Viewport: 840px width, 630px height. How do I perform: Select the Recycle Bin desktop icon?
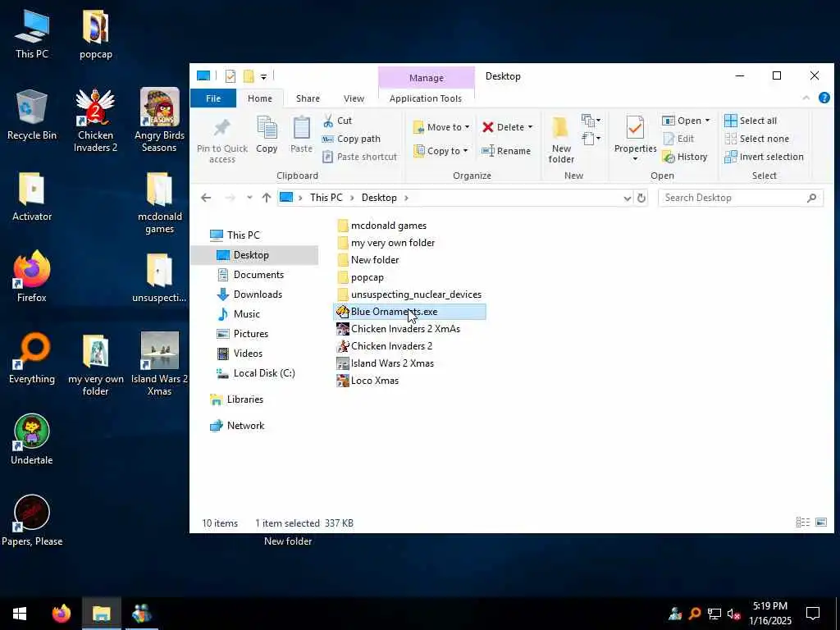tap(32, 115)
